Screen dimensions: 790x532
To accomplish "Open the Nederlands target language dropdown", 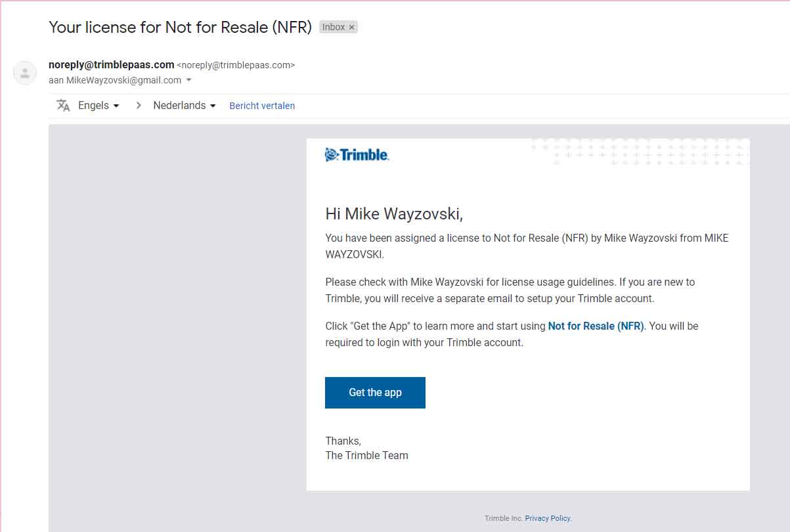I will pos(185,106).
